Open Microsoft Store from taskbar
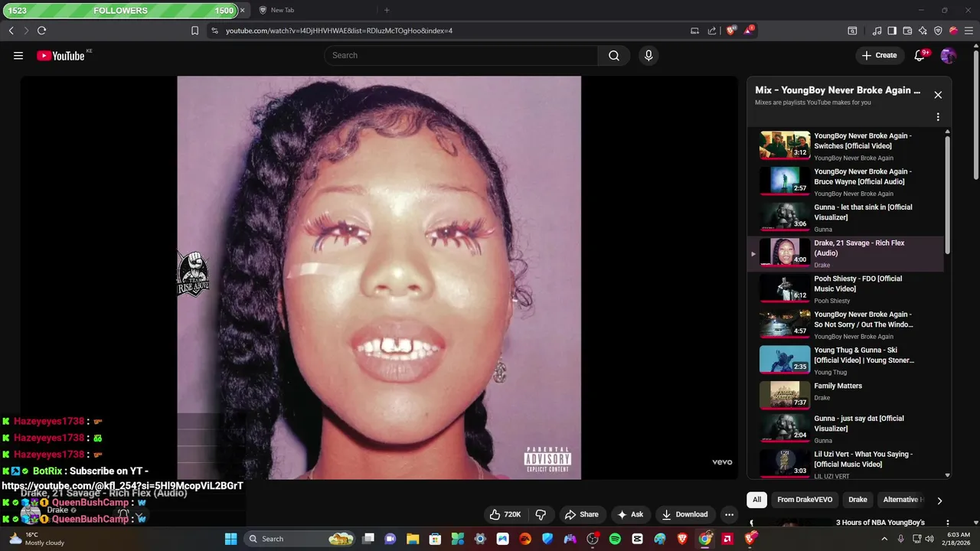The image size is (980, 551). coord(435,539)
